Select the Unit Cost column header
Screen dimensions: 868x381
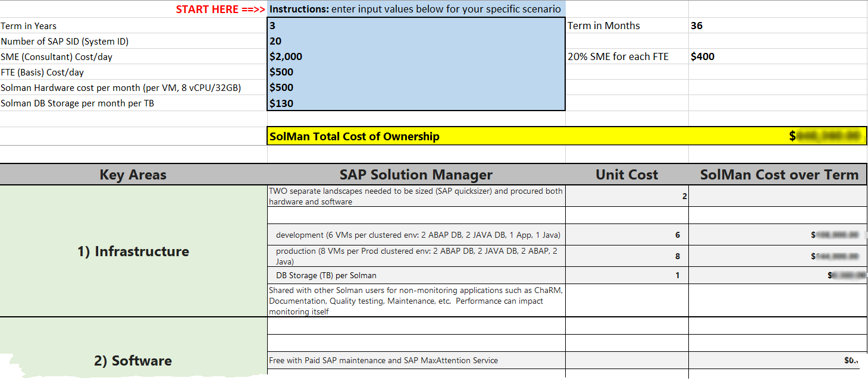click(626, 175)
